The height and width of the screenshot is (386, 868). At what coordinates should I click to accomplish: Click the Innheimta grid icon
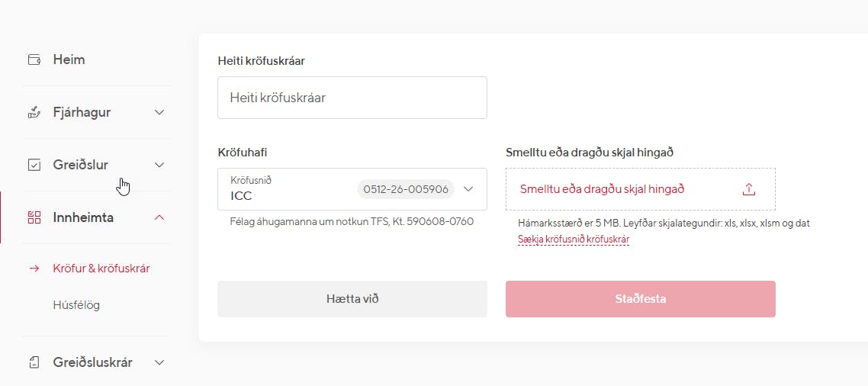click(34, 217)
